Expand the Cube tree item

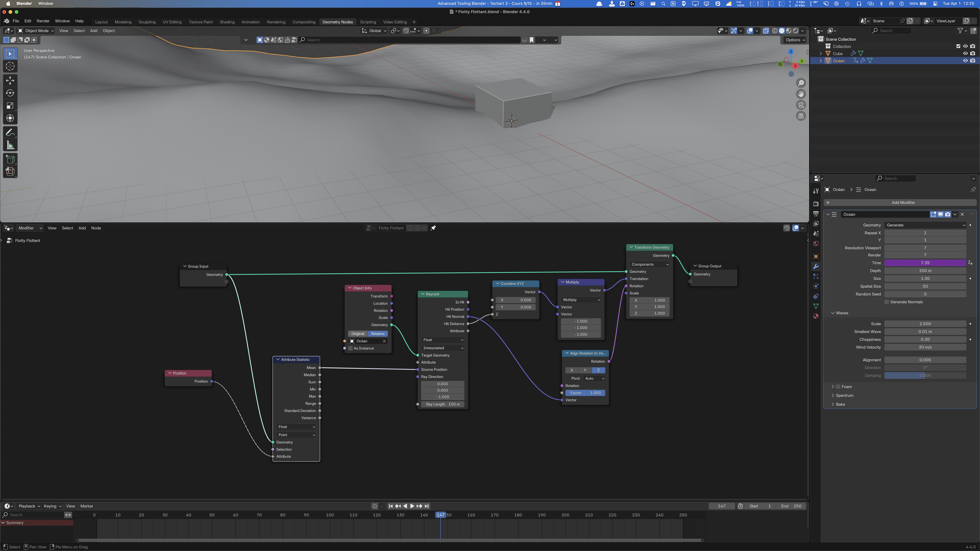(821, 54)
